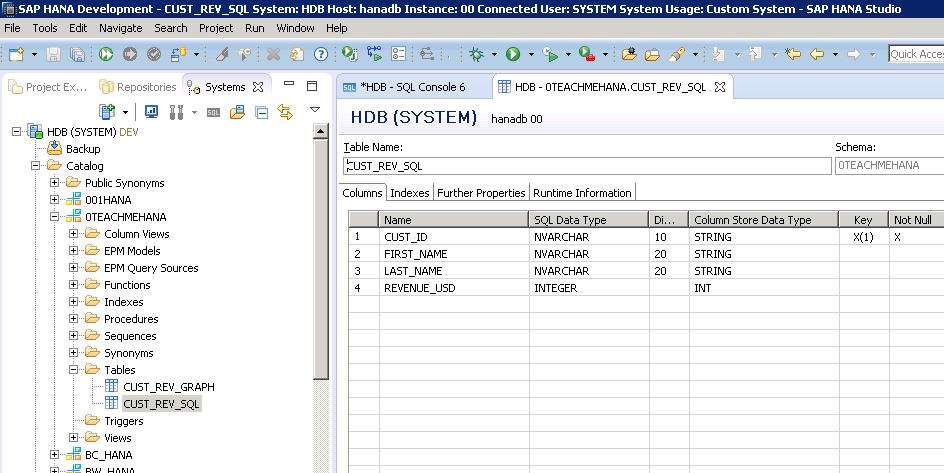Open the dropdown beside the green Run icon
The image size is (944, 473).
point(531,55)
